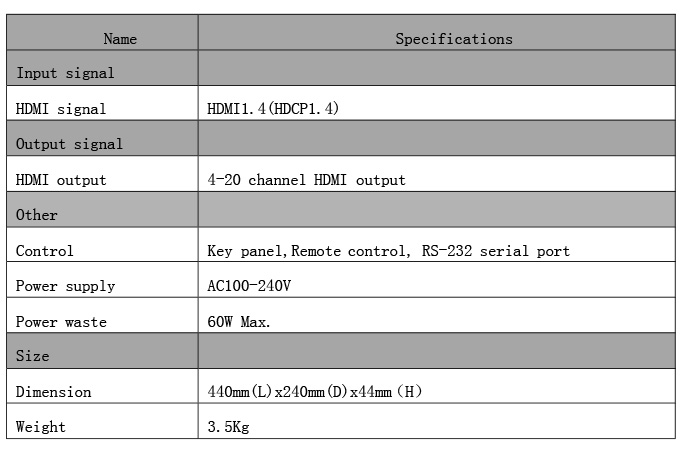The image size is (680, 453).
Task: Select the HDMI output name cell
Action: pyautogui.click(x=61, y=180)
